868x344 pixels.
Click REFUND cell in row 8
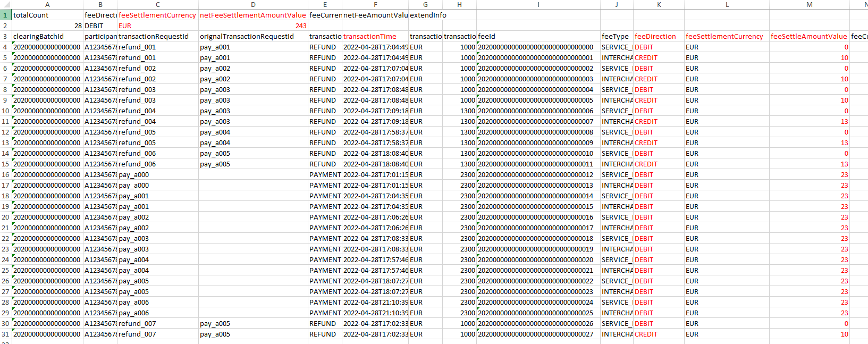(325, 89)
